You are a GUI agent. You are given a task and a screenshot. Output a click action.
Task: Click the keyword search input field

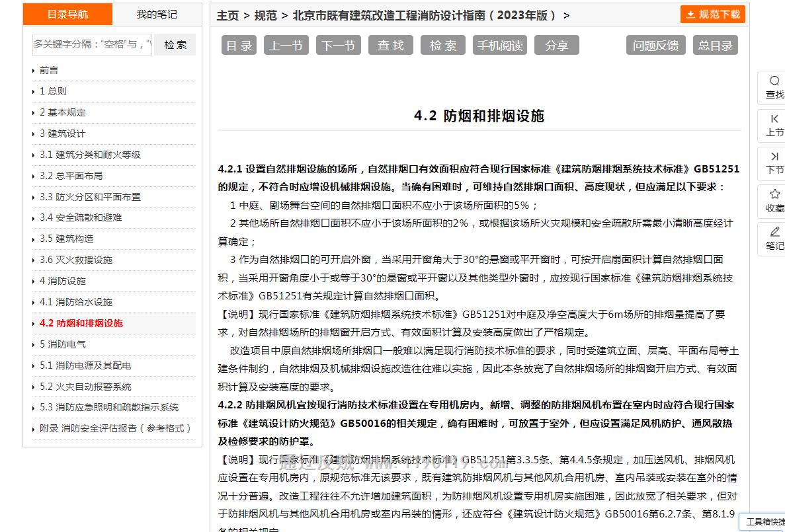(x=92, y=44)
